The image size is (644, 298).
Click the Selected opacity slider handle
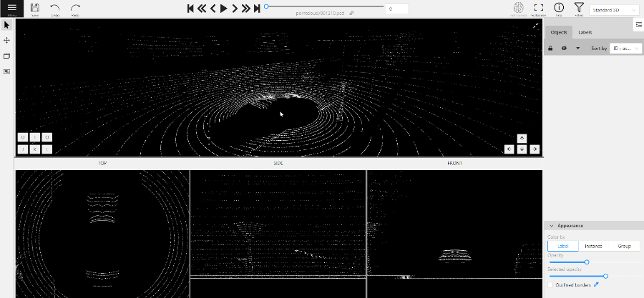(605, 276)
